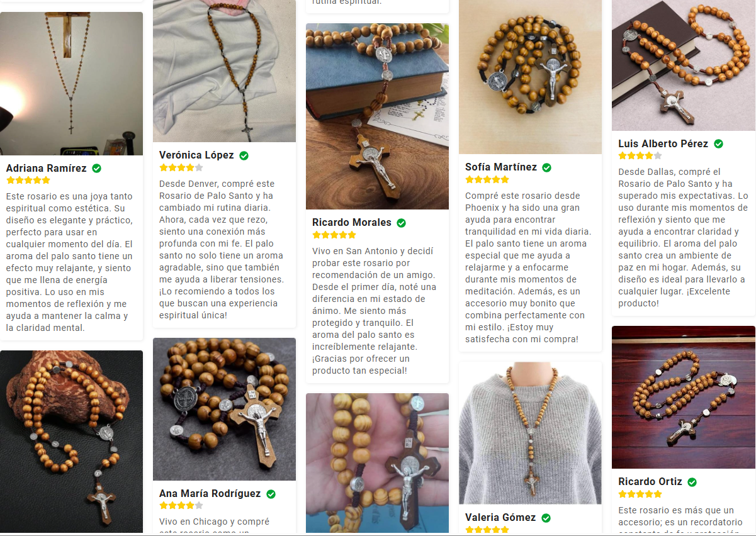Open Verónica López's rosary on cloth photo
Image resolution: width=756 pixels, height=536 pixels.
[224, 71]
